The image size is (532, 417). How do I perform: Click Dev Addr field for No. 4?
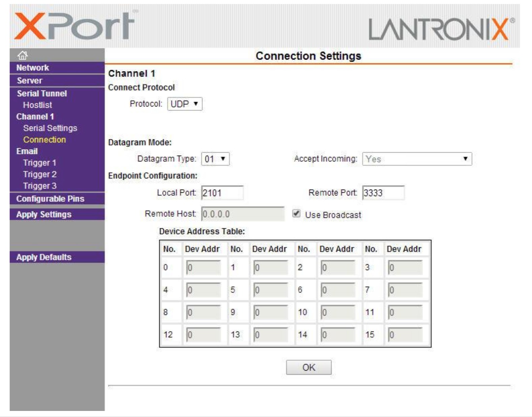[x=204, y=290]
